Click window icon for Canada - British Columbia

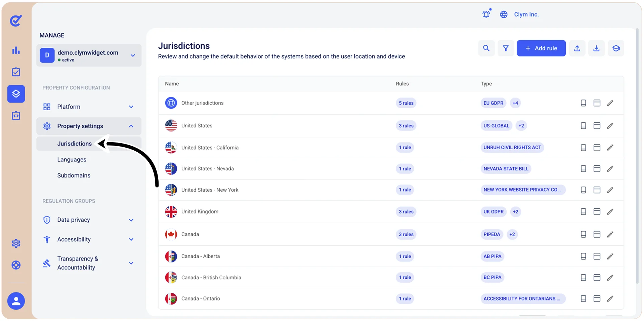tap(597, 278)
